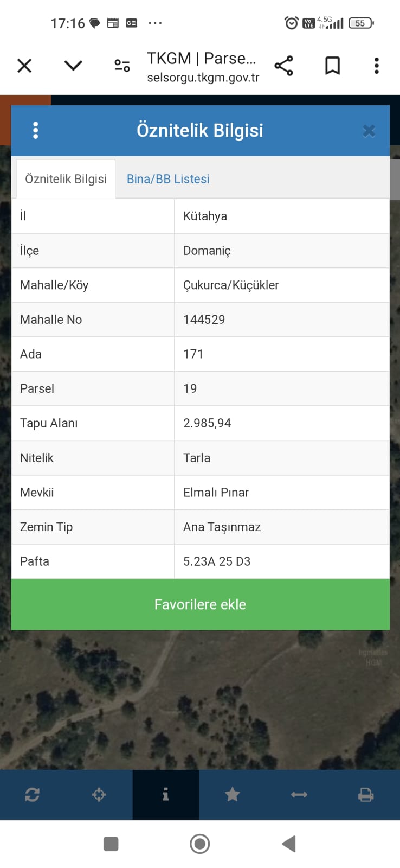Switch to the Bina/BB Listesi tab
The width and height of the screenshot is (400, 868).
click(x=168, y=179)
